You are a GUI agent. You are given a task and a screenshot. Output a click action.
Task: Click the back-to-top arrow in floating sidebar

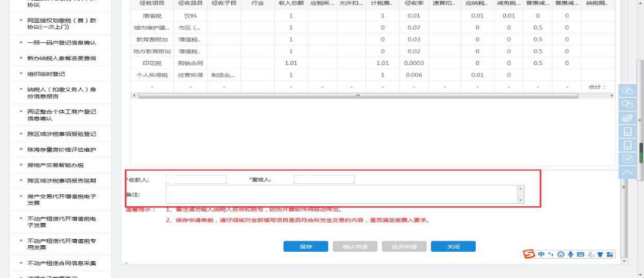pyautogui.click(x=627, y=172)
